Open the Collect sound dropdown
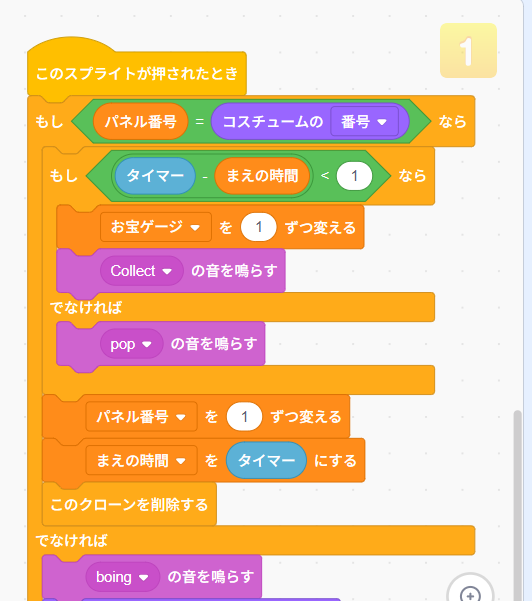 (x=141, y=271)
